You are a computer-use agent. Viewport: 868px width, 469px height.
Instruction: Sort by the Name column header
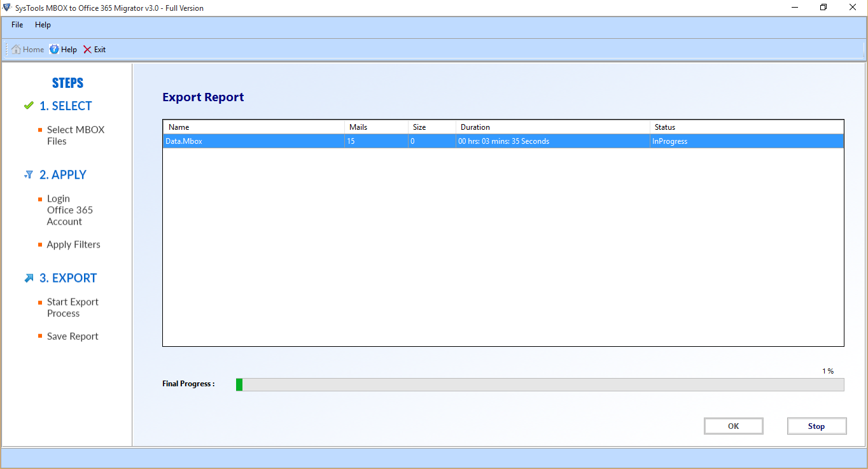click(x=253, y=127)
